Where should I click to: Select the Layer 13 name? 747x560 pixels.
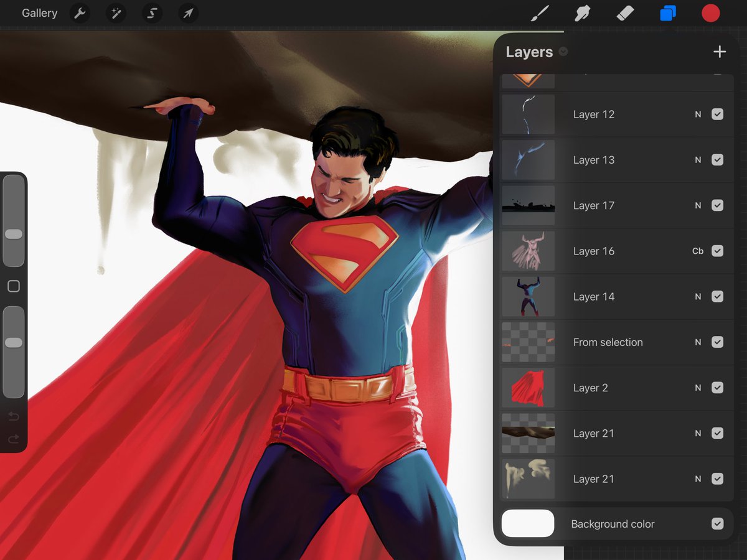click(594, 160)
